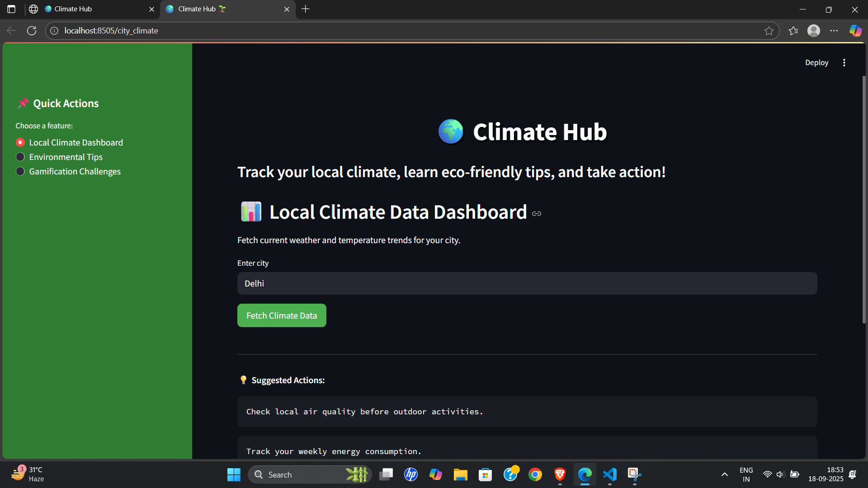Click heading anchor link icon beside Dashboard
Viewport: 868px width, 488px height.
tap(537, 214)
